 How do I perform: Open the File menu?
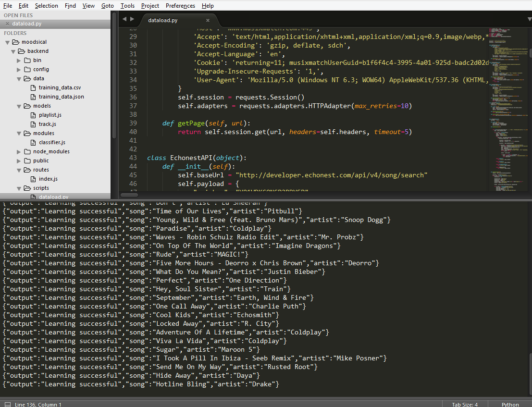[8, 6]
